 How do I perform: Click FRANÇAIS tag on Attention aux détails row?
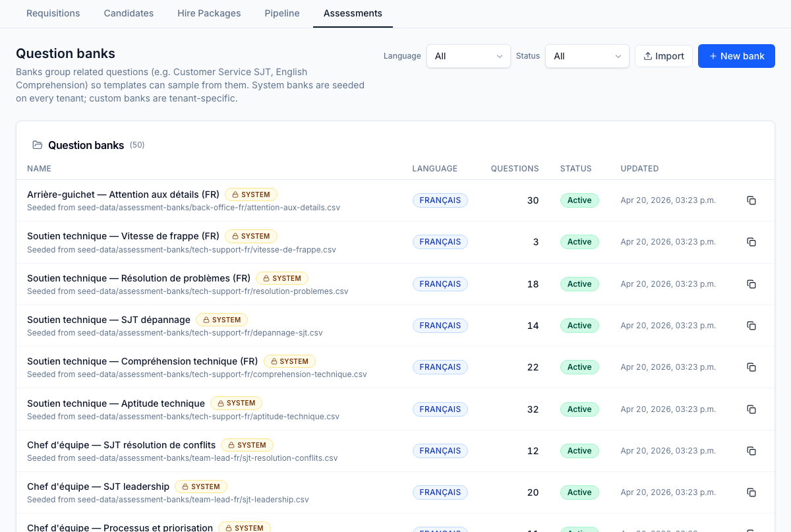coord(440,200)
